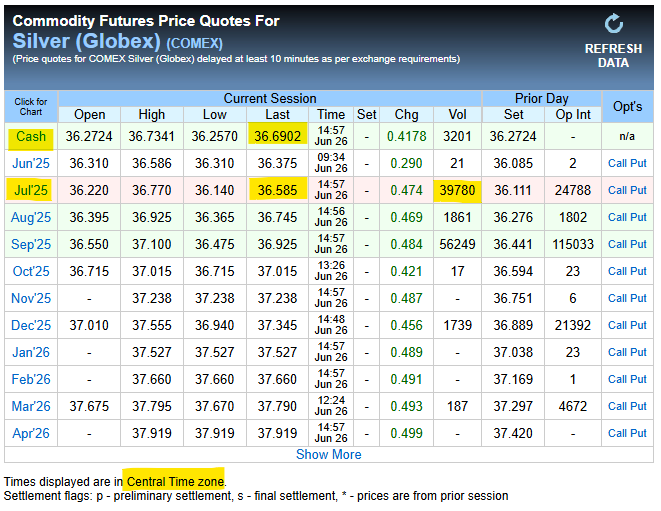
Task: Click the Current Session column group header
Action: tap(270, 98)
